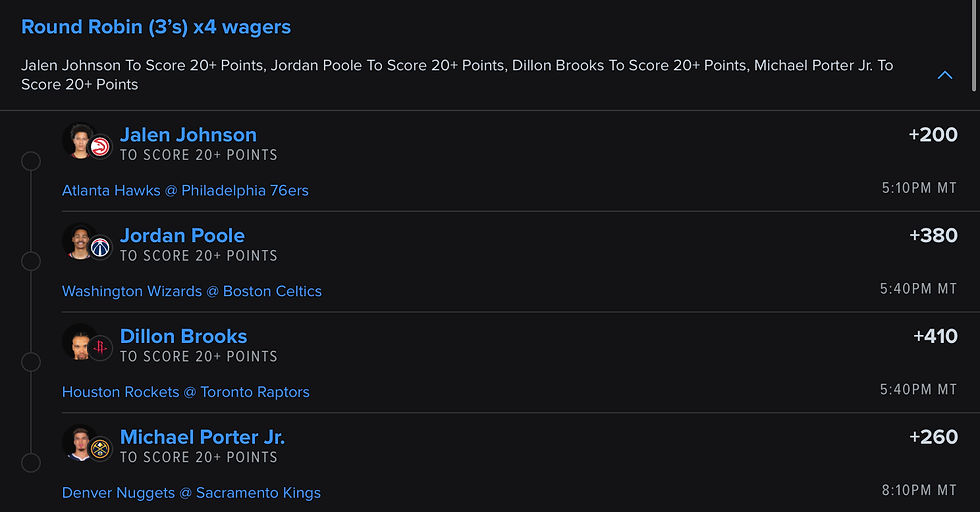Click Dillon Brooks' player headshot

tap(78, 341)
